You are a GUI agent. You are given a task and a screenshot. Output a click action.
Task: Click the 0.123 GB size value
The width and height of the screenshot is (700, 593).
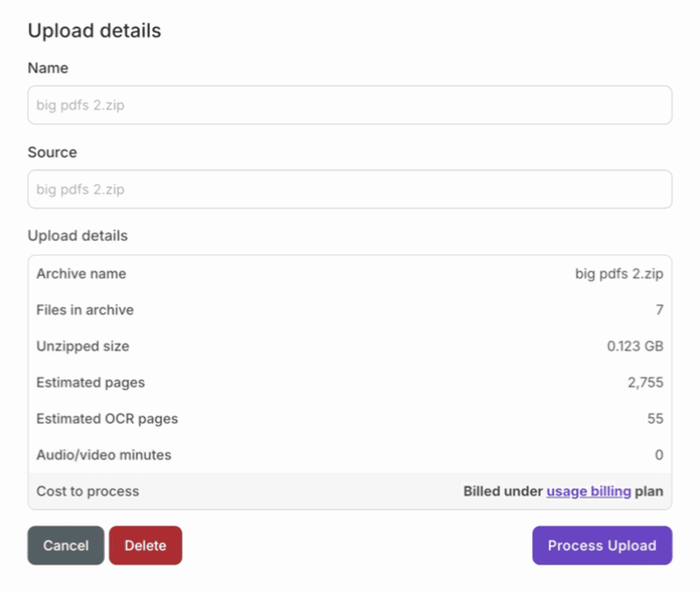[635, 346]
